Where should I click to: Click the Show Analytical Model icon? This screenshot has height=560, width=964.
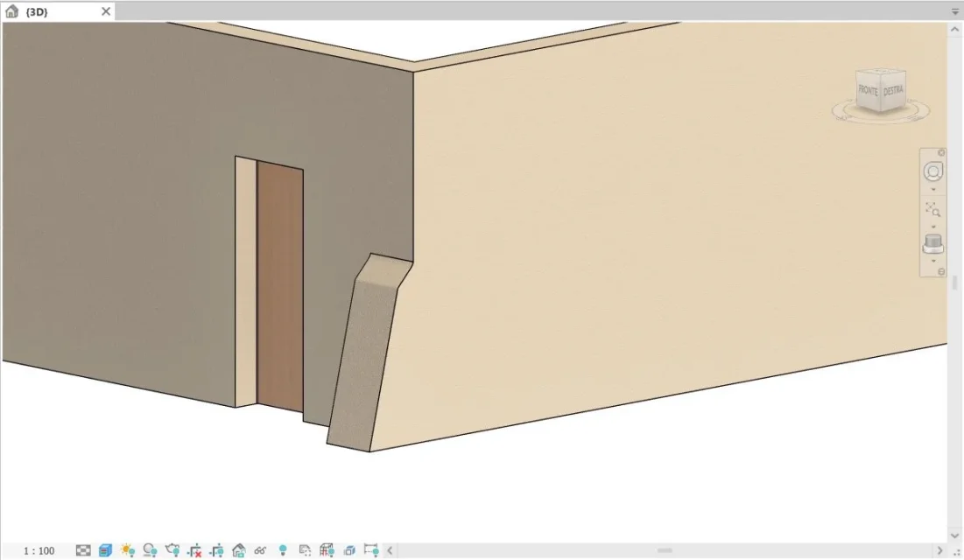[x=327, y=550]
